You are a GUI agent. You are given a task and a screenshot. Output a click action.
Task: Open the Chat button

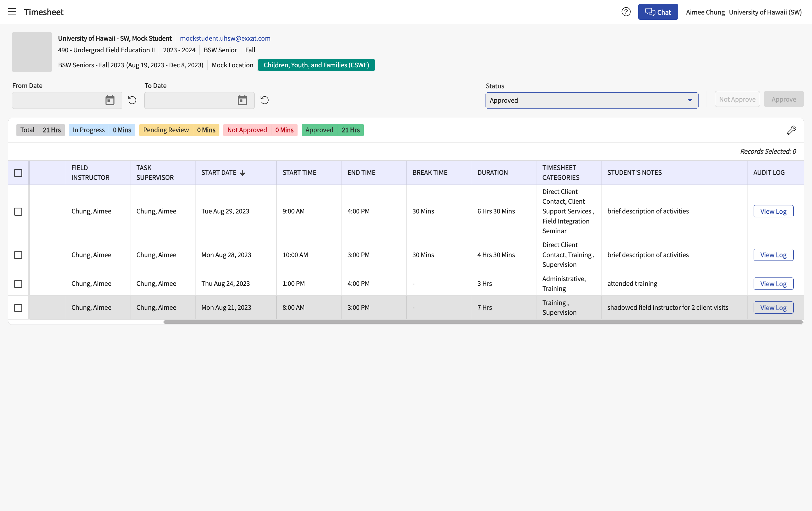[x=658, y=12]
